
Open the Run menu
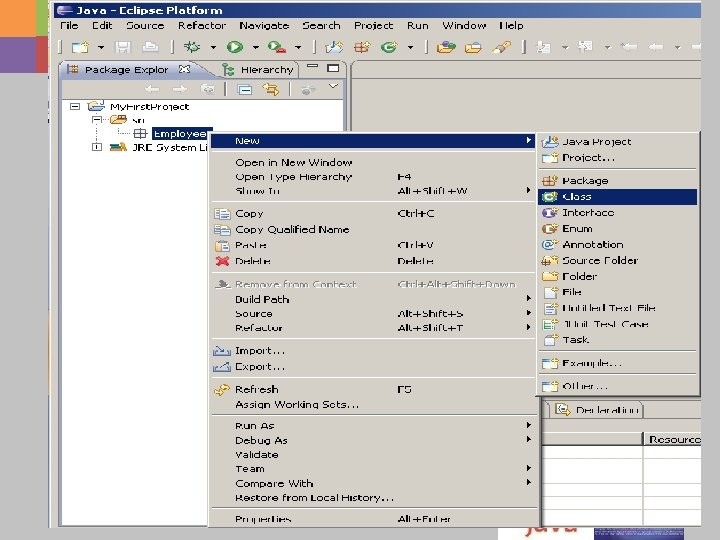pos(417,26)
